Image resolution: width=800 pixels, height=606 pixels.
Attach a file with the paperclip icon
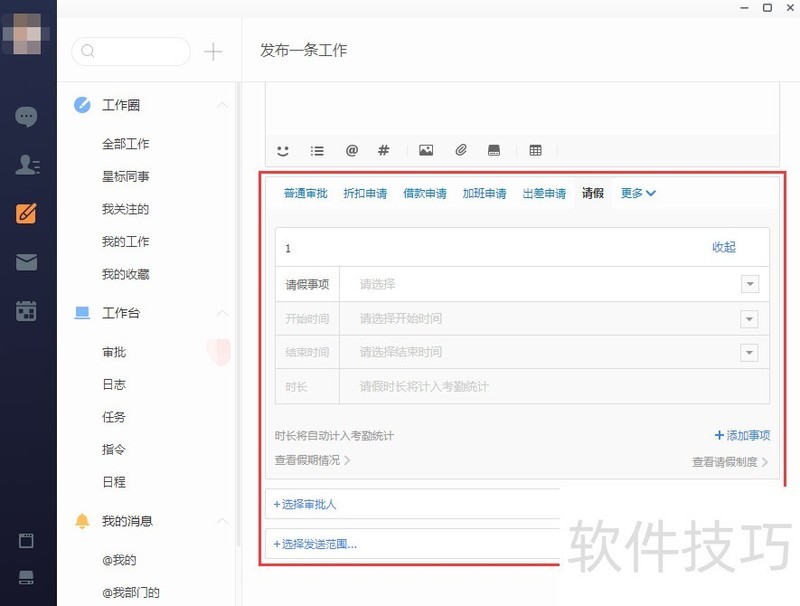(x=461, y=151)
